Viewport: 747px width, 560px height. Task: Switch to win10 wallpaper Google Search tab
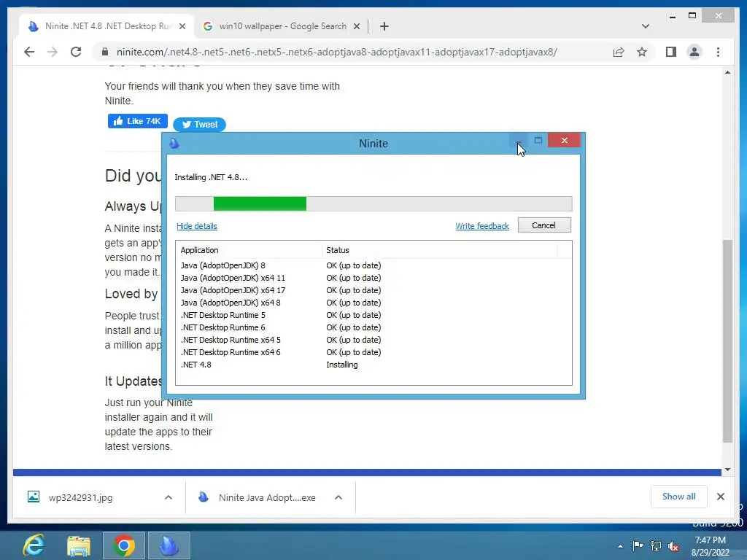click(x=281, y=26)
